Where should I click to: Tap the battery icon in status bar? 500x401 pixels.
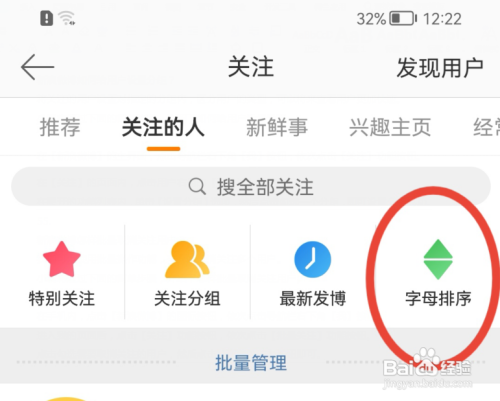[403, 18]
